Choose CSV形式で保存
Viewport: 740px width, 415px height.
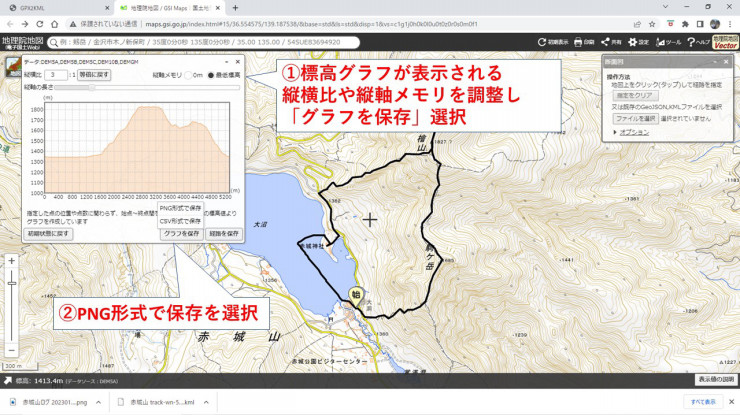tap(180, 221)
